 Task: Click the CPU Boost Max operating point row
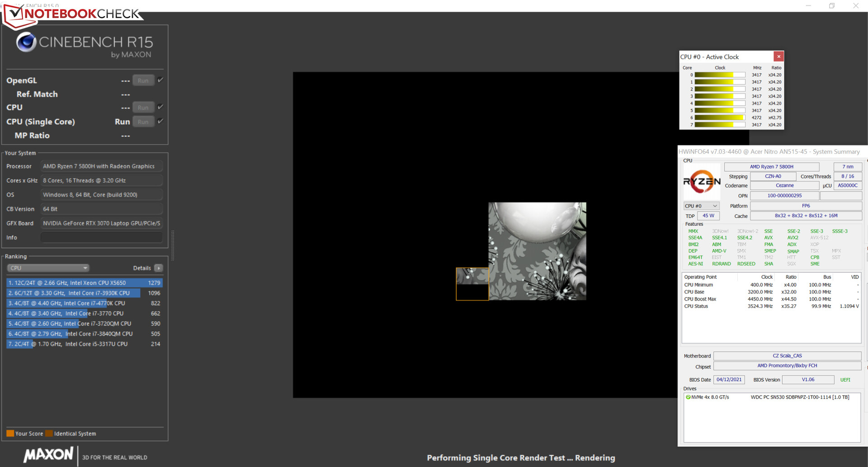771,299
